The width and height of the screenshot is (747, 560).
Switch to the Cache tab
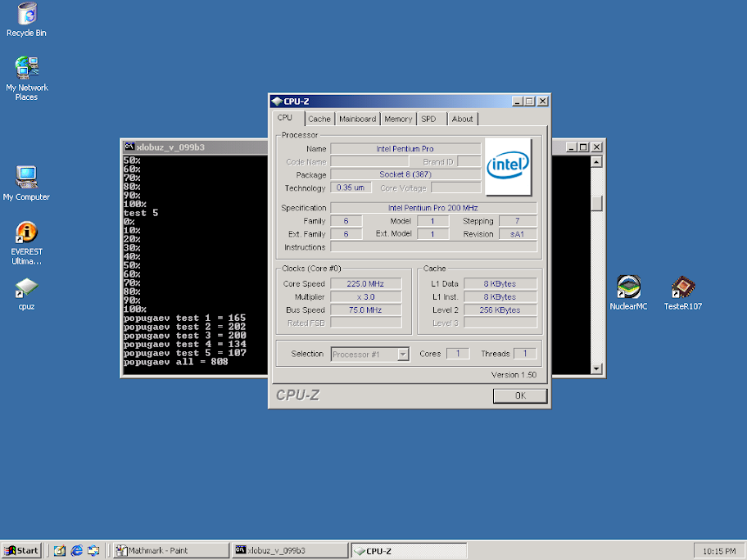pyautogui.click(x=319, y=119)
